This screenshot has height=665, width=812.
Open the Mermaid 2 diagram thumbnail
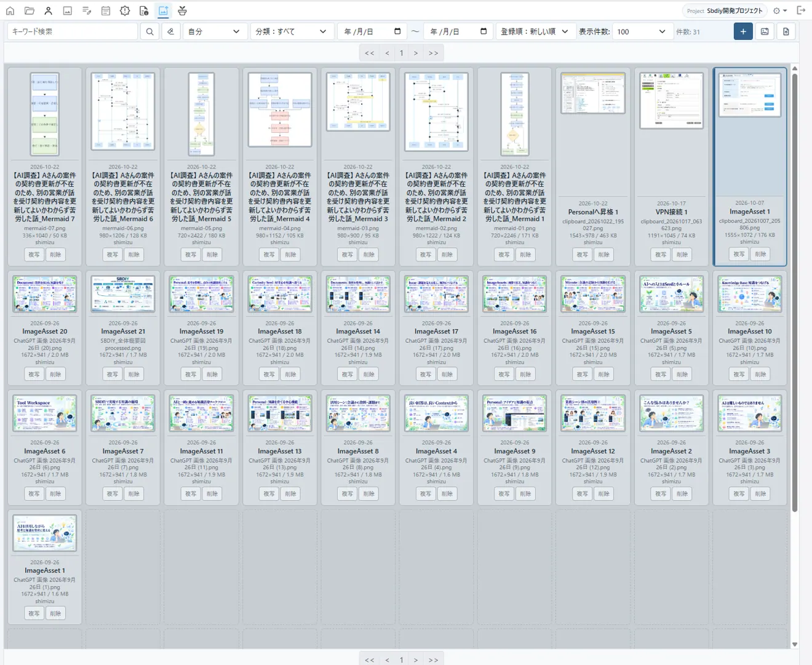pos(436,112)
